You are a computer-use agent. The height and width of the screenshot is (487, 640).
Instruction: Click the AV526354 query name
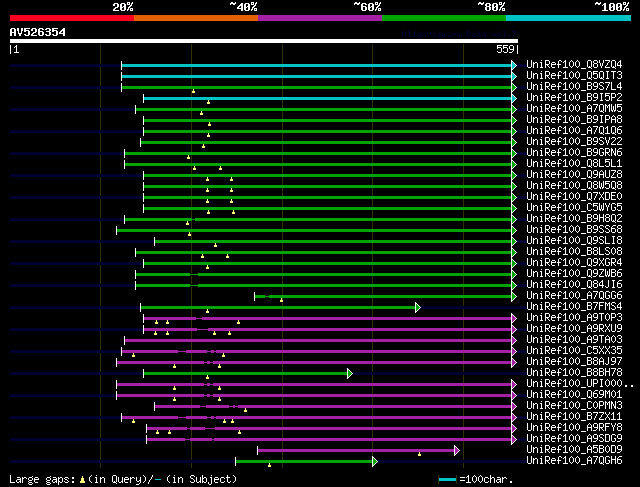[38, 32]
